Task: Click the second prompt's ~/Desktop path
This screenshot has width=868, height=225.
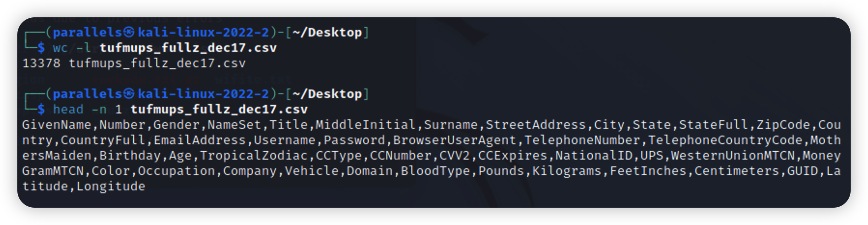Action: tap(327, 94)
